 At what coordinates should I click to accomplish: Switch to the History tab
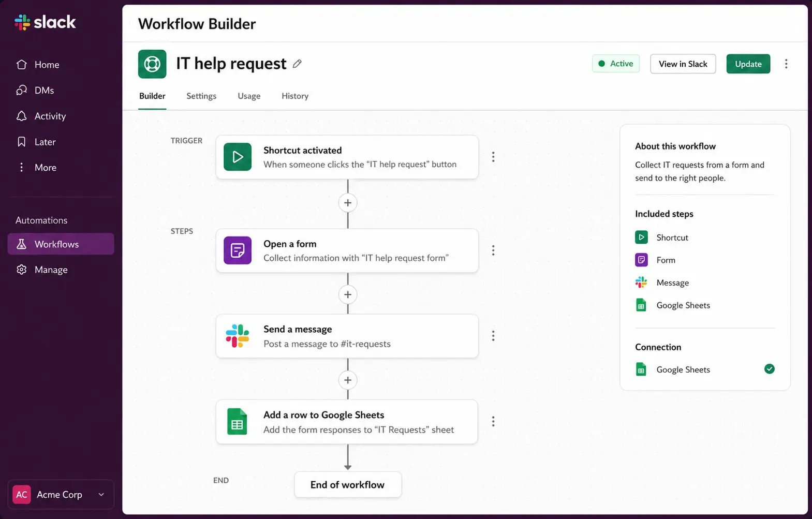[295, 96]
